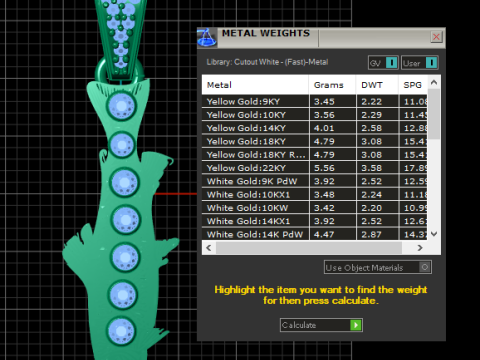480x360 pixels.
Task: Click the Library: Cutout White label
Action: [267, 62]
